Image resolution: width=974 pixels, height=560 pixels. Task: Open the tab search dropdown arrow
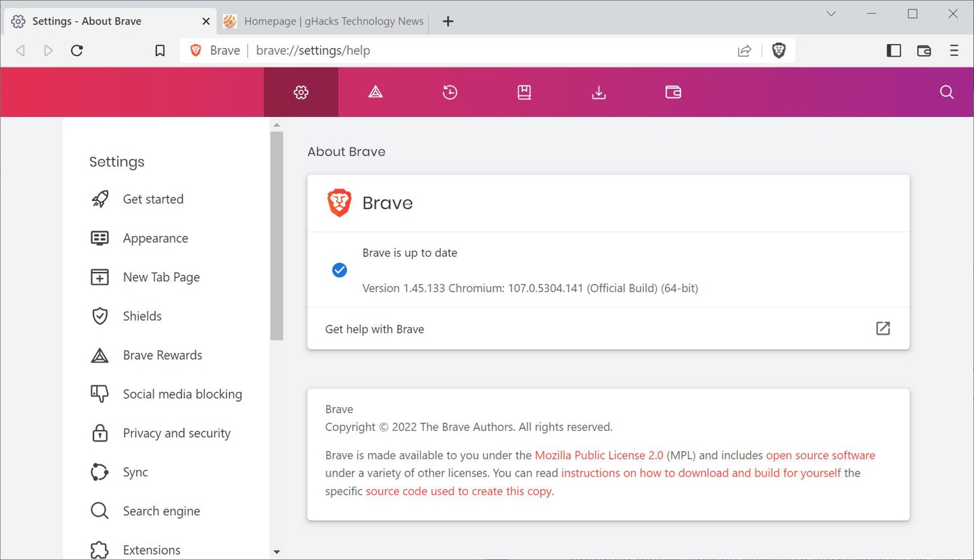pyautogui.click(x=831, y=14)
